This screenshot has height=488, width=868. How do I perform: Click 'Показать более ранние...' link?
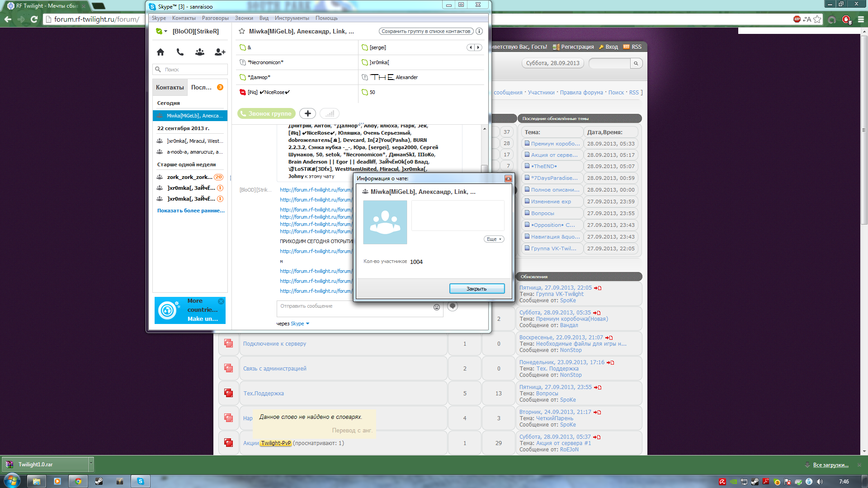pyautogui.click(x=191, y=211)
